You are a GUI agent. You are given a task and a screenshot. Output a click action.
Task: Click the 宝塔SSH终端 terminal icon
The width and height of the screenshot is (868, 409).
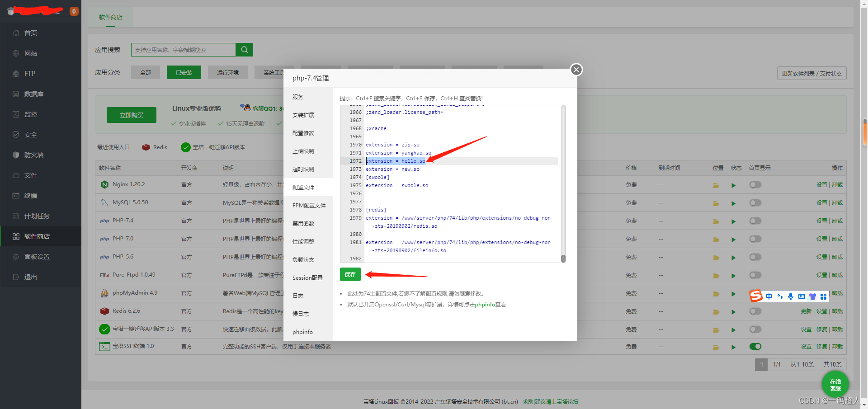104,347
